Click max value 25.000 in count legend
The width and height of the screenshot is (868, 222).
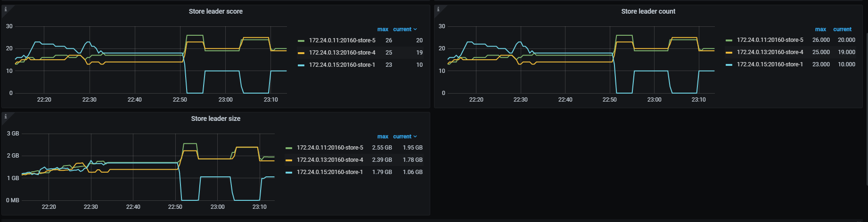(x=821, y=52)
